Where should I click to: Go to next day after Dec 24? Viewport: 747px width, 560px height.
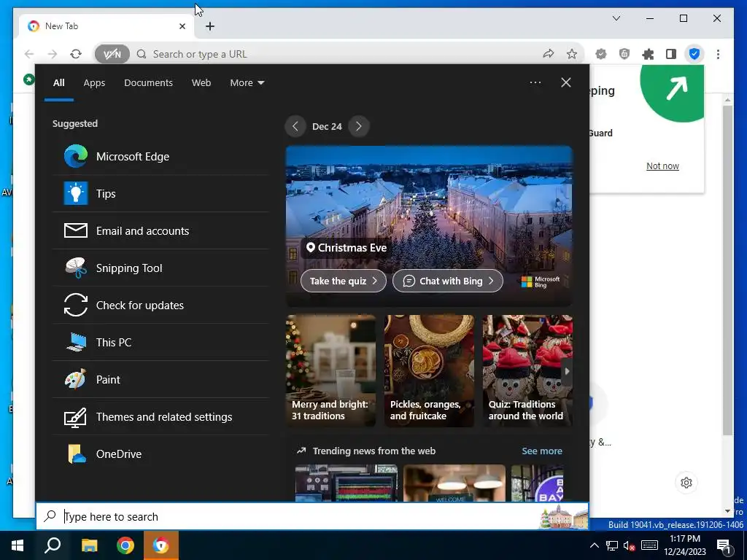pyautogui.click(x=359, y=126)
